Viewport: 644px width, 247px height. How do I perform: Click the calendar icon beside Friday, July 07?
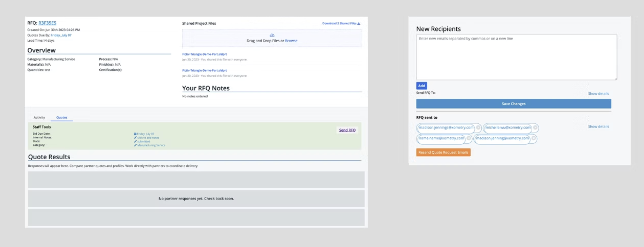(x=135, y=134)
